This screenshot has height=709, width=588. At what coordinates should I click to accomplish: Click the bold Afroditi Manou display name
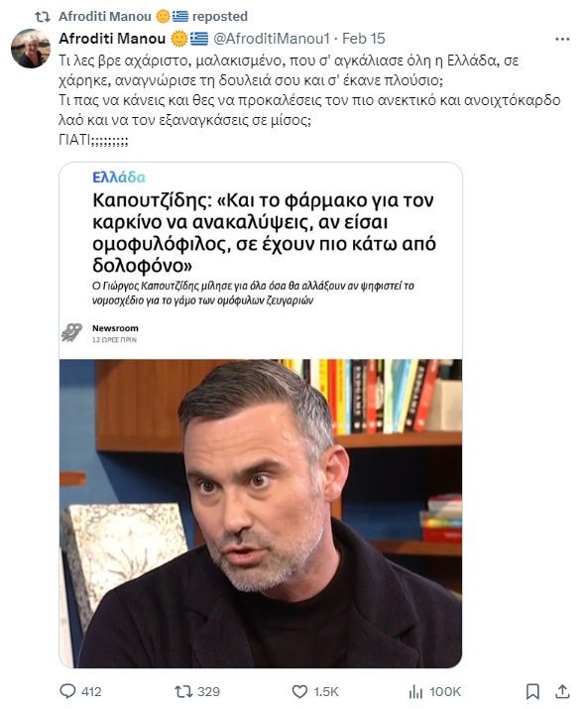(112, 39)
